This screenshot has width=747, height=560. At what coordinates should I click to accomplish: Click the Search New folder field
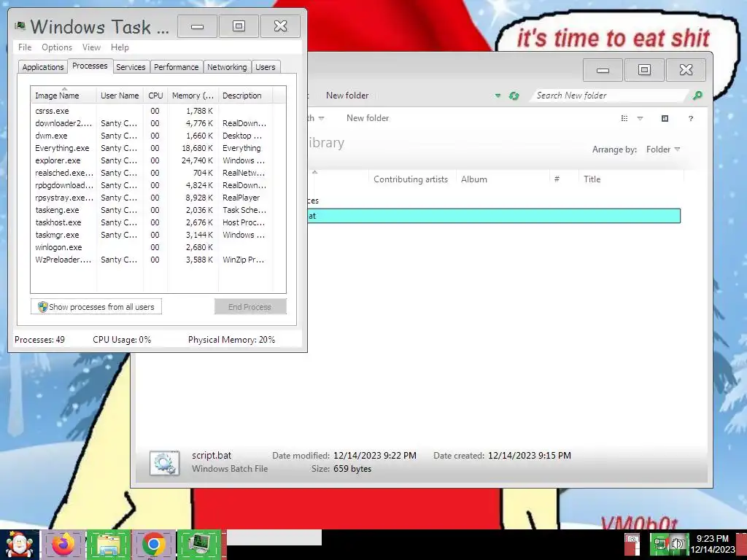(x=610, y=96)
